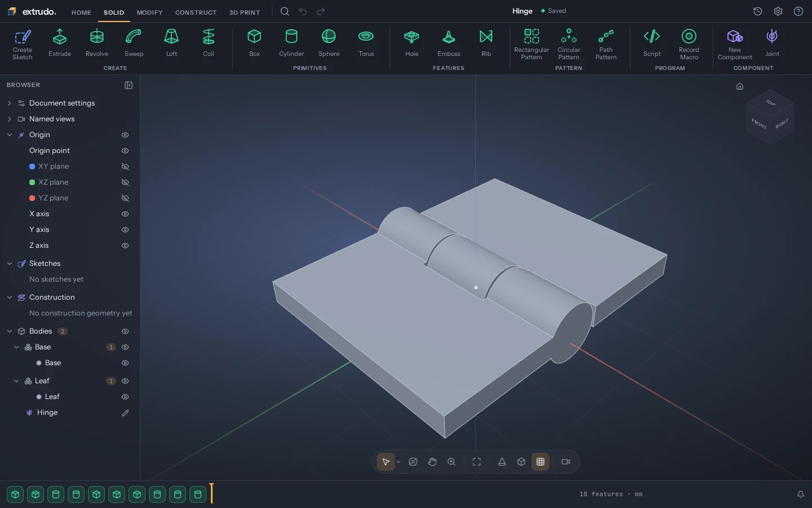
Task: Insert a Box primitive
Action: point(254,45)
